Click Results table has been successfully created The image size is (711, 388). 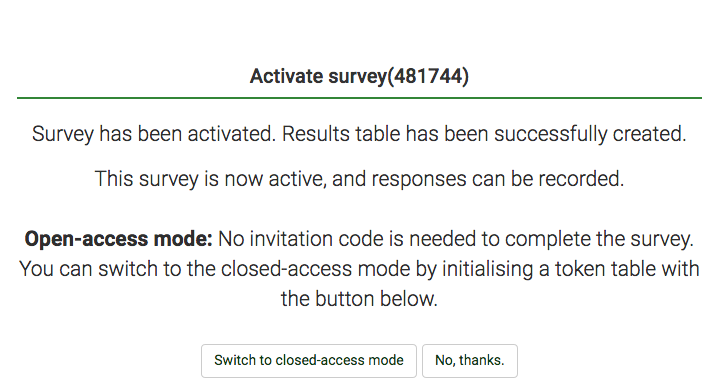pyautogui.click(x=484, y=134)
